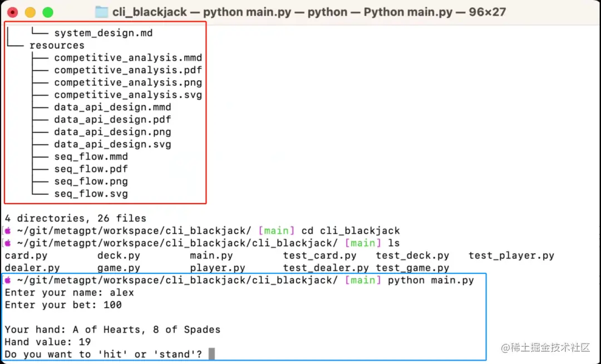Select competitive_analysis.svg in the tree

(x=128, y=95)
